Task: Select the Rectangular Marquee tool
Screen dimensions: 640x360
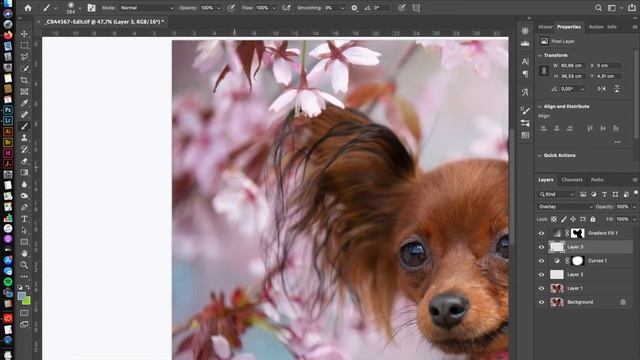Action: [24, 45]
